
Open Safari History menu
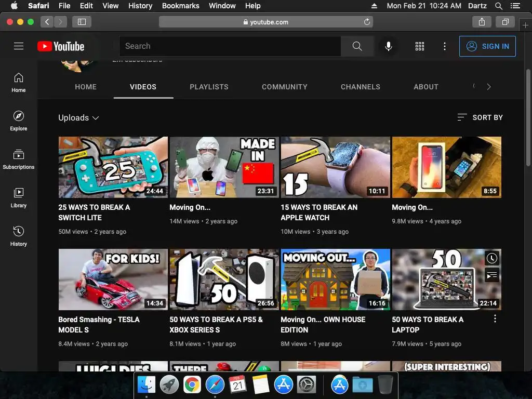coord(140,6)
